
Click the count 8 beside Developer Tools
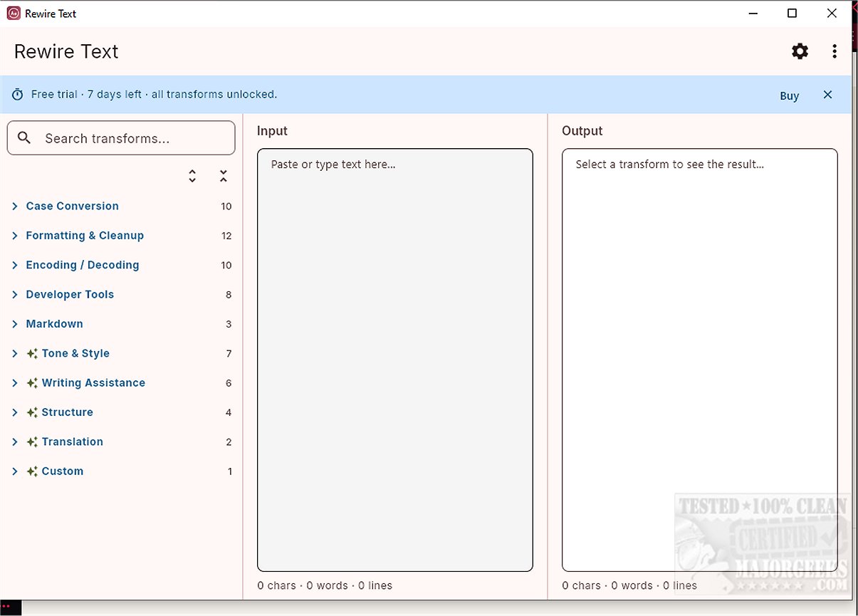pos(229,295)
